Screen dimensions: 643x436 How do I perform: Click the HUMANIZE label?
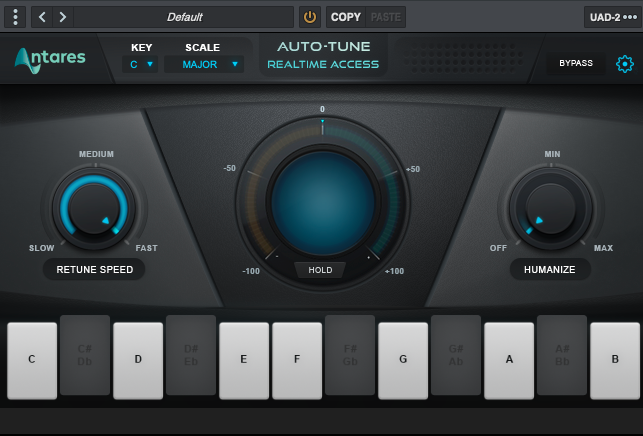[550, 269]
